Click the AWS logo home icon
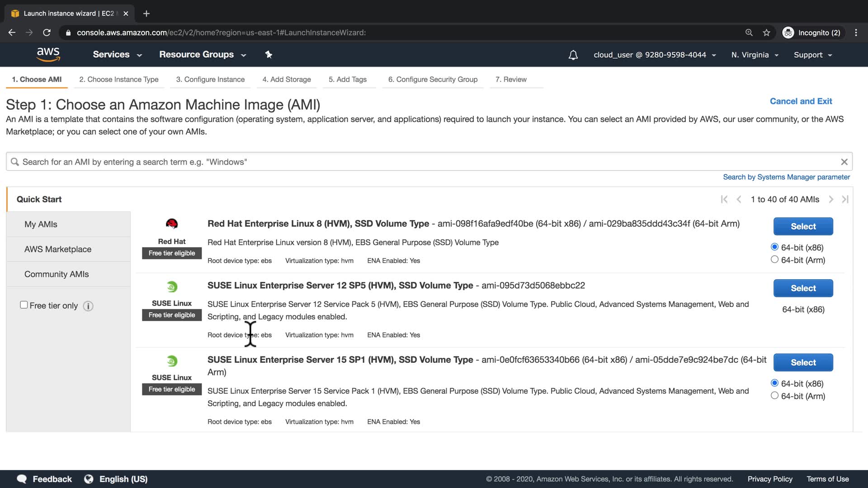The height and width of the screenshot is (488, 868). click(x=48, y=54)
